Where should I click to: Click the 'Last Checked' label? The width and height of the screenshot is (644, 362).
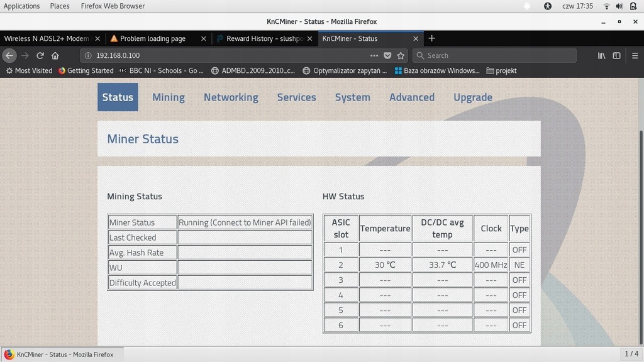[x=133, y=238]
